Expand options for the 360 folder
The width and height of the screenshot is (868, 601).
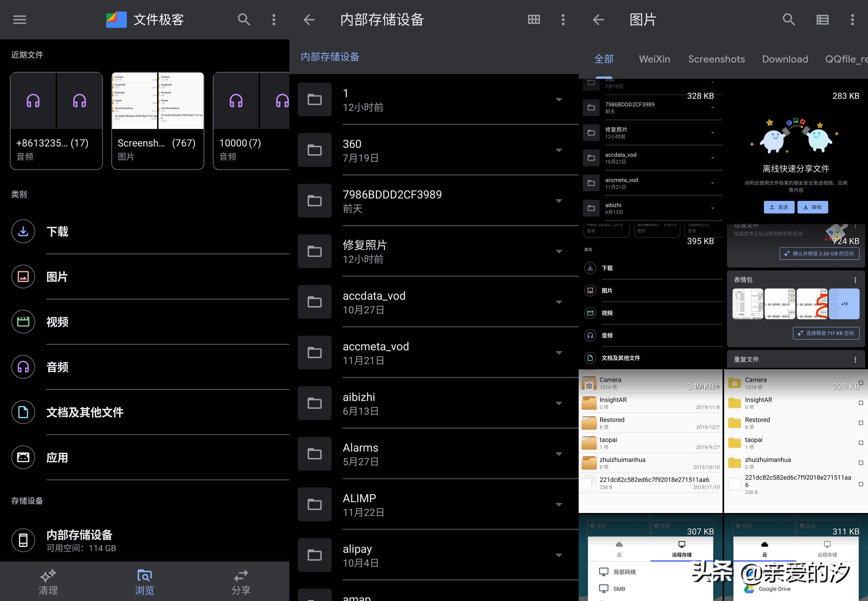(559, 150)
